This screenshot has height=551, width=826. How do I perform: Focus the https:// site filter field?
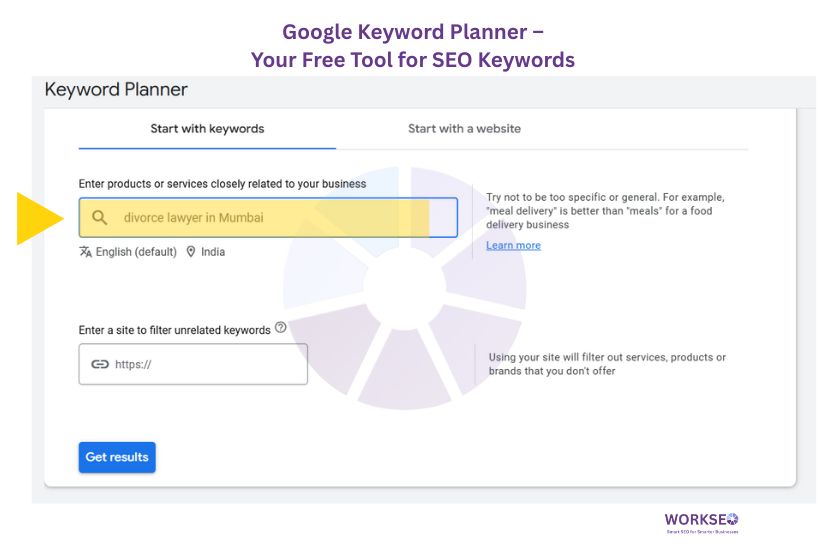(193, 365)
